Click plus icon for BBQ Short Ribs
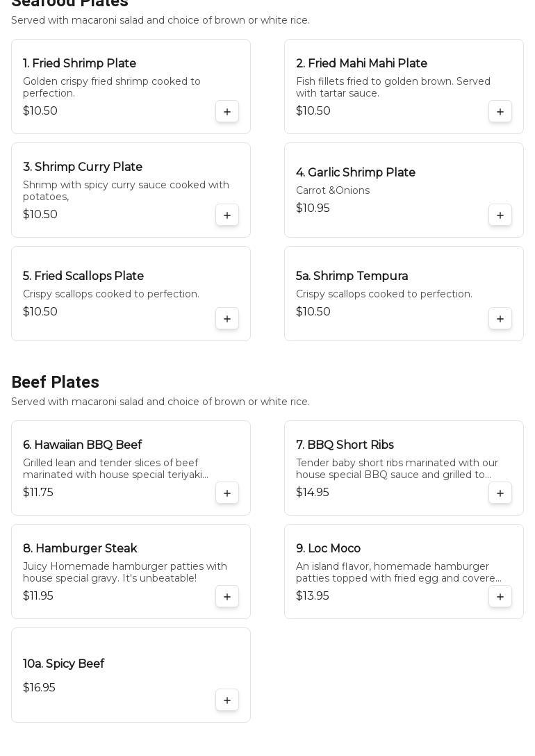This screenshot has width=535, height=756. [x=500, y=493]
